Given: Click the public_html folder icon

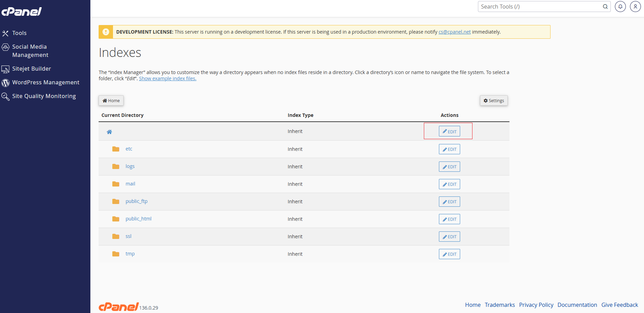Looking at the screenshot, I should [x=116, y=219].
